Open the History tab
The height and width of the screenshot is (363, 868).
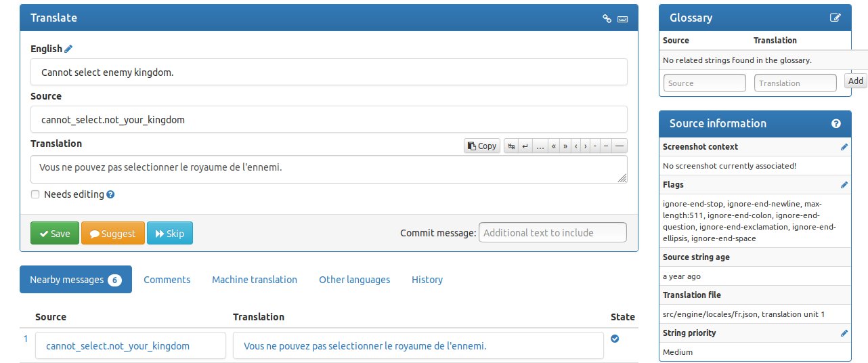click(x=427, y=280)
